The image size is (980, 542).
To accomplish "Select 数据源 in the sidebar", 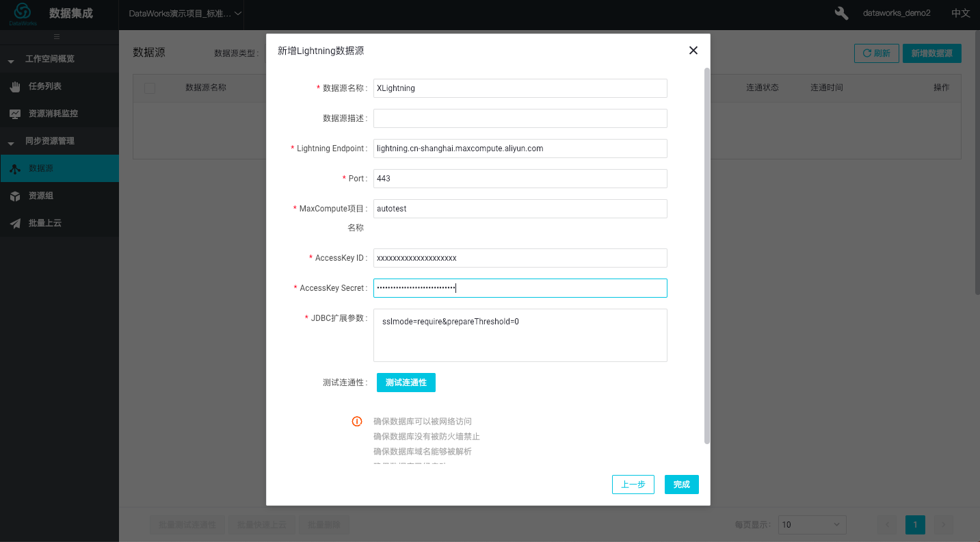I will pyautogui.click(x=59, y=168).
